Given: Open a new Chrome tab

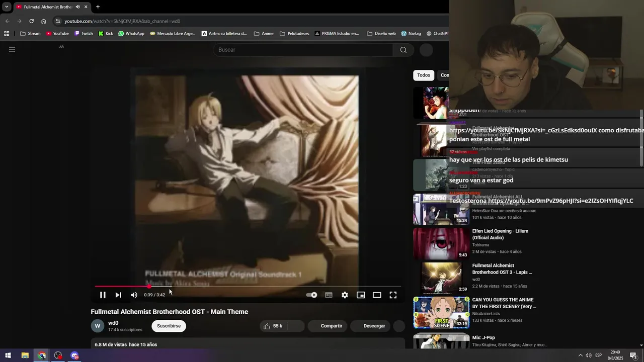Looking at the screenshot, I should pyautogui.click(x=98, y=7).
